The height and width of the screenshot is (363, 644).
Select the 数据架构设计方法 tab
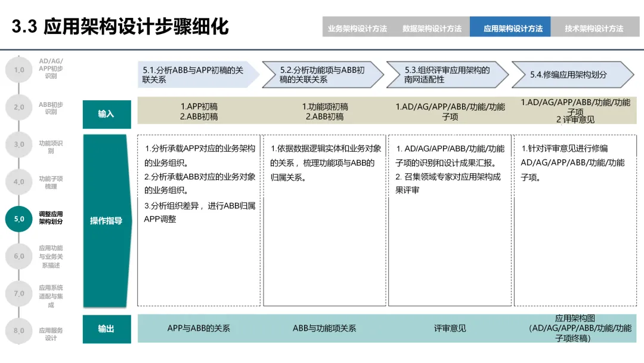point(432,29)
